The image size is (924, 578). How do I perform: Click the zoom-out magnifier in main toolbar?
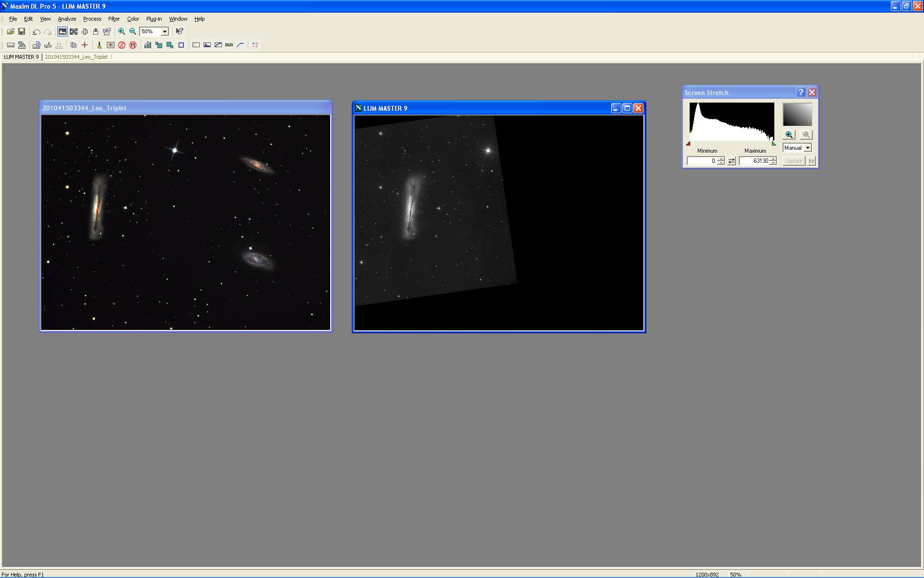133,31
